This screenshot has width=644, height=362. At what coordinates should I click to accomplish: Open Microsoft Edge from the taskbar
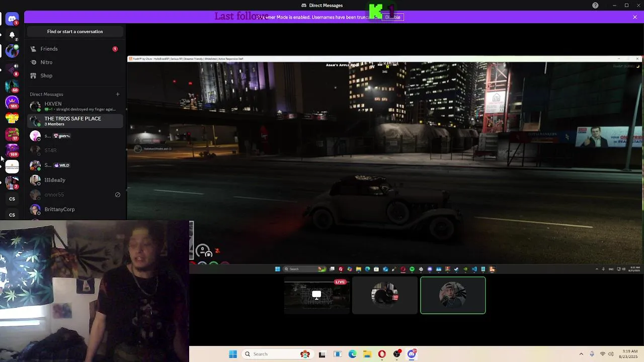pos(352,354)
